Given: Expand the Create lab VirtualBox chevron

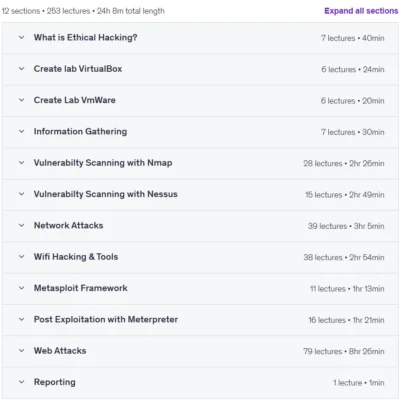Looking at the screenshot, I should (21, 69).
